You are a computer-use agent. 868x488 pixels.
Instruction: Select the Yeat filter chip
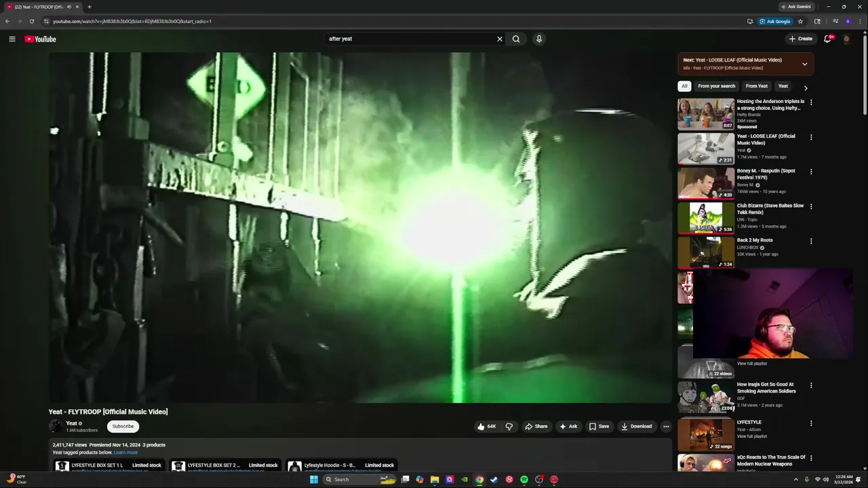(x=783, y=86)
